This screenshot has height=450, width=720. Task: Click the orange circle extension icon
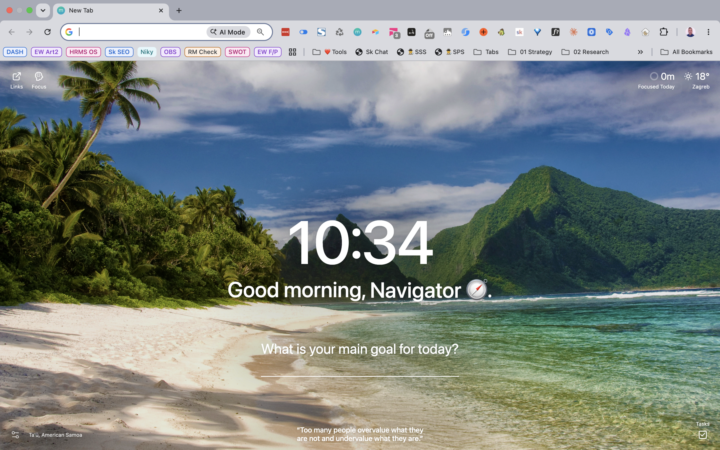(483, 32)
